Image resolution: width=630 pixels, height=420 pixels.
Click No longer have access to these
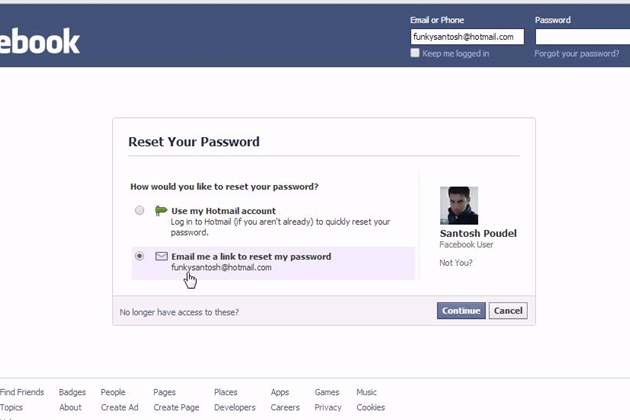point(179,312)
